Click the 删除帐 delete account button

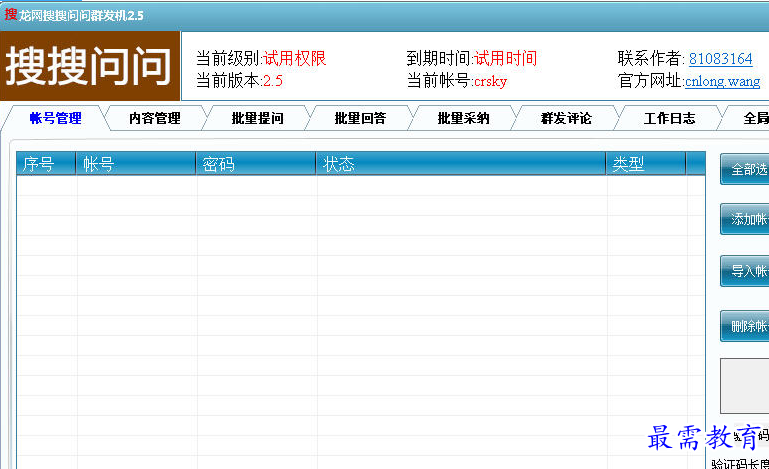(x=744, y=326)
